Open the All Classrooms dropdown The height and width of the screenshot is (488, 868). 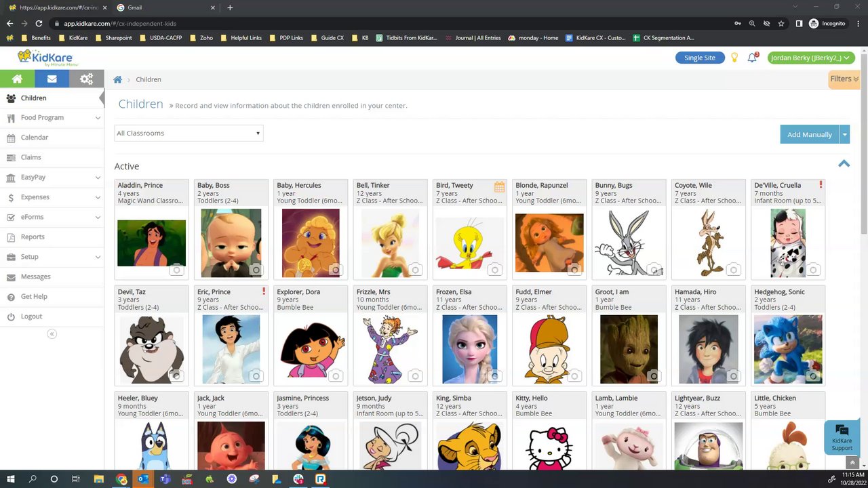(x=189, y=133)
